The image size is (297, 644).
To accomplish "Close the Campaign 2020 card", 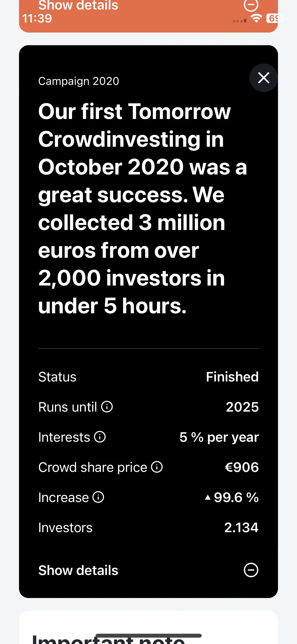I will coord(263,78).
